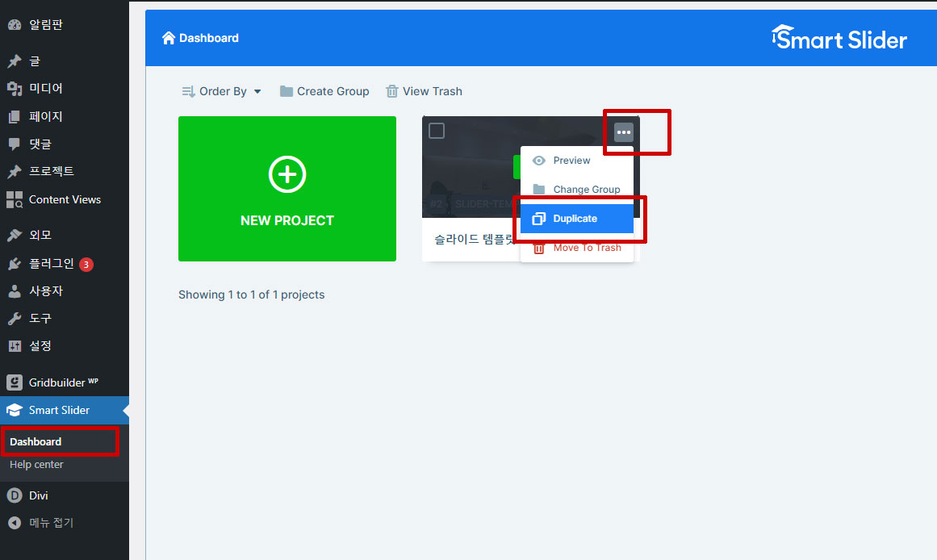Open the Smart Slider sidebar menu label
The width and height of the screenshot is (937, 560).
[59, 410]
